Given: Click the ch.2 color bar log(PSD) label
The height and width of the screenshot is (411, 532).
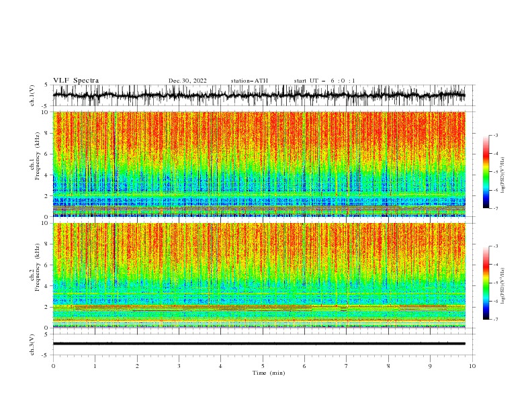Looking at the screenshot, I should [x=503, y=286].
